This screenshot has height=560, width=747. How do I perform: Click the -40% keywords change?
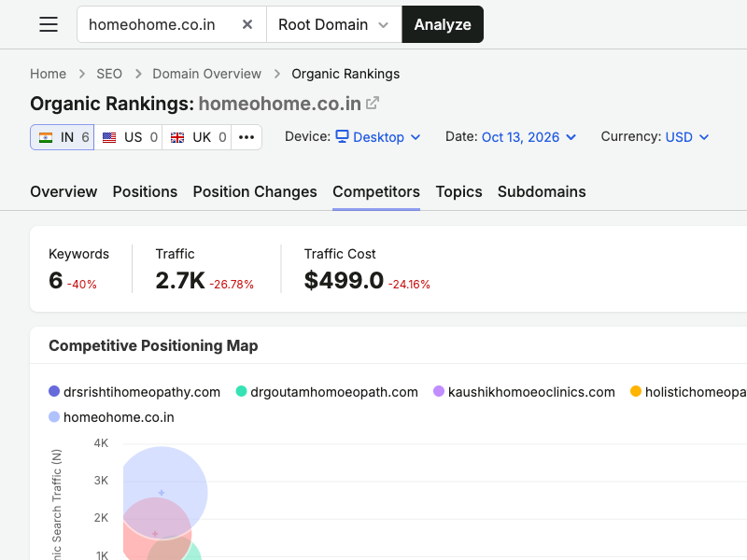82,285
